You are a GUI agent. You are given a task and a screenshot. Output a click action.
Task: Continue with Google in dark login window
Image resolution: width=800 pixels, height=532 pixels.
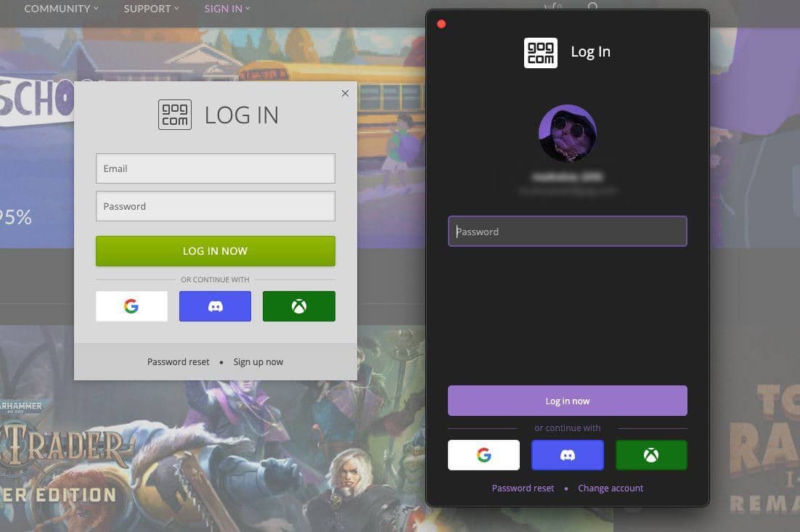click(x=483, y=454)
